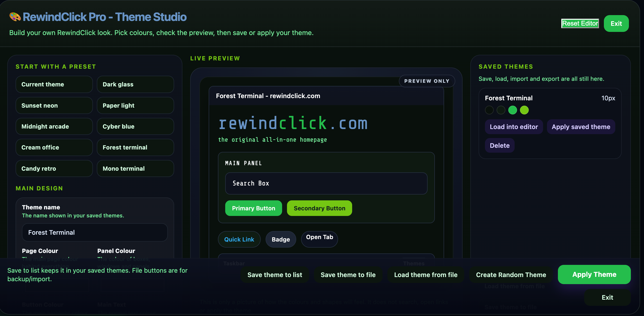Screen dimensions: 644x316
Task: Click Apply saved theme button
Action: click(581, 127)
